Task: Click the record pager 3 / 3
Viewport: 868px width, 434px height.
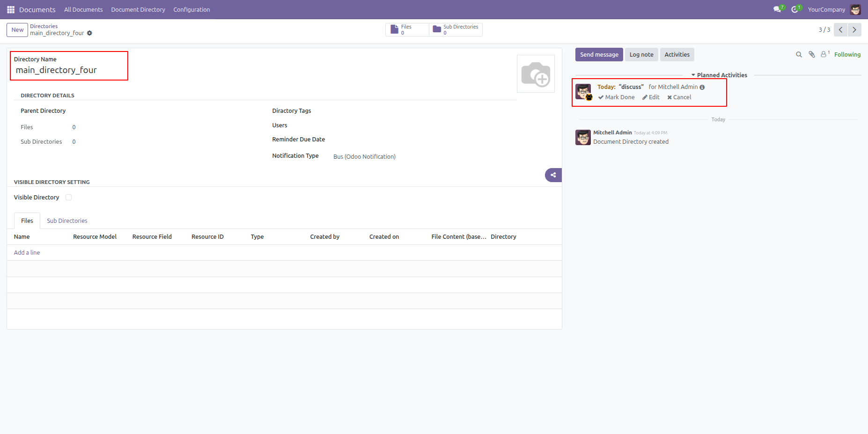Action: pos(824,30)
